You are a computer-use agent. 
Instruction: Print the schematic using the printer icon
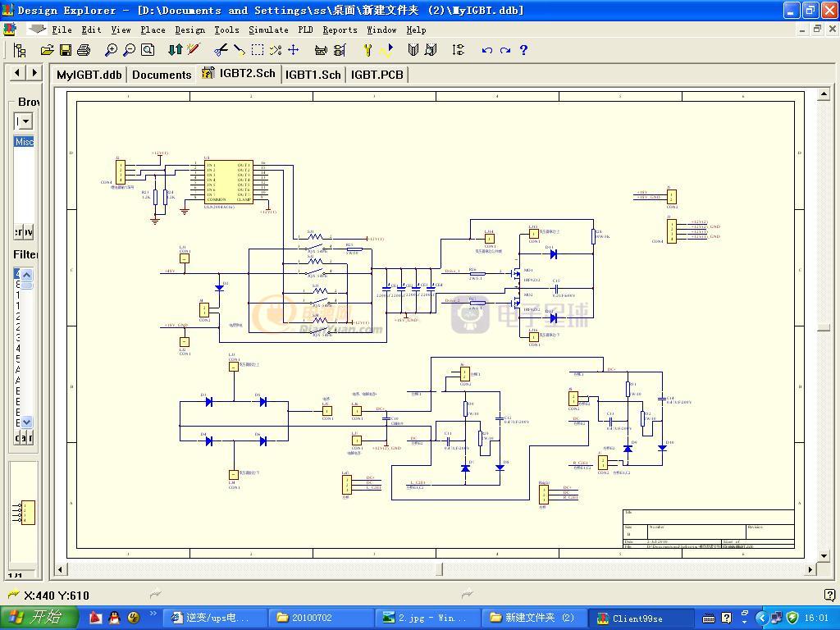click(x=84, y=50)
